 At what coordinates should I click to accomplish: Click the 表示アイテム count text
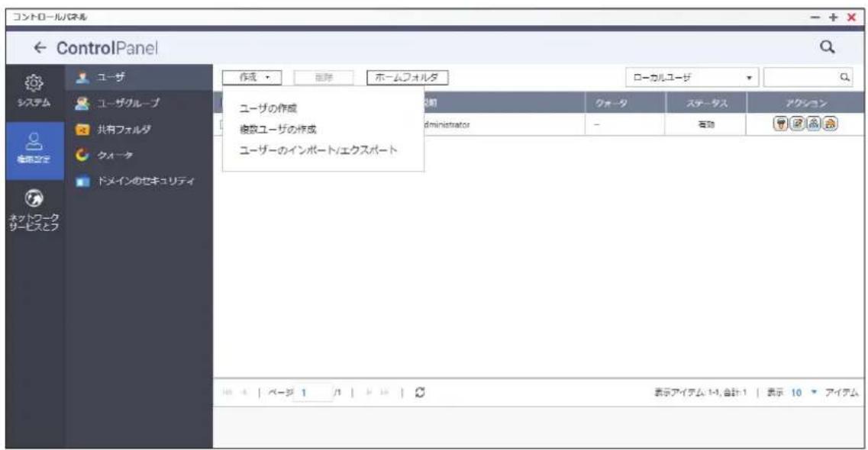click(700, 393)
